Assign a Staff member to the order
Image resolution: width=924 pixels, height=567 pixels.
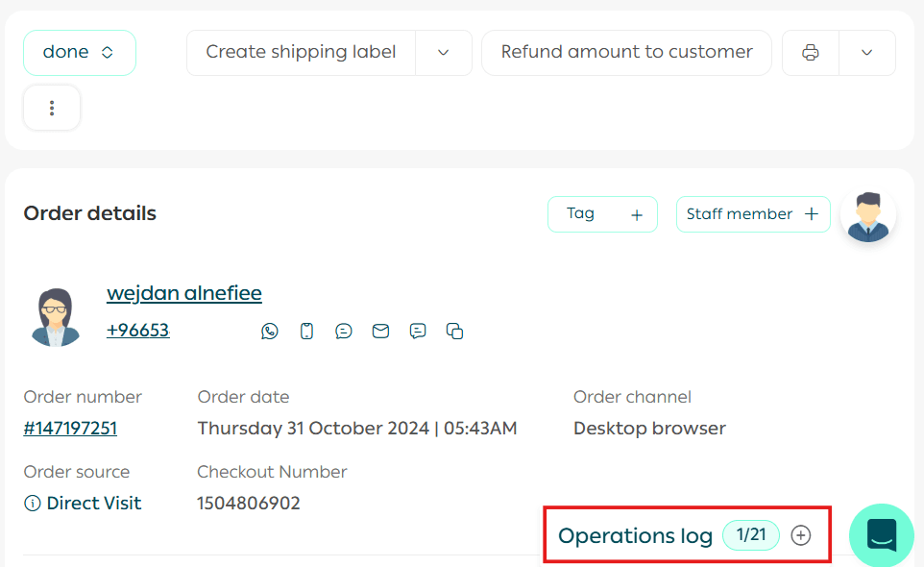[x=752, y=214]
